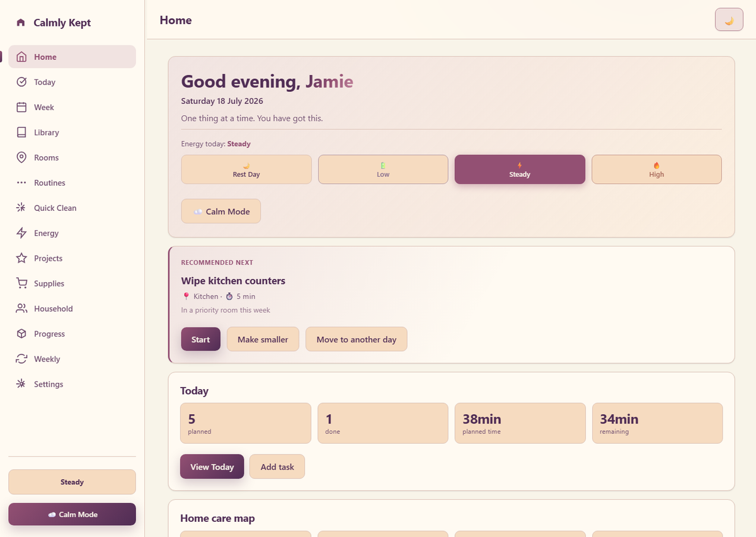The image size is (756, 537).
Task: Click the Make smaller button
Action: point(263,339)
